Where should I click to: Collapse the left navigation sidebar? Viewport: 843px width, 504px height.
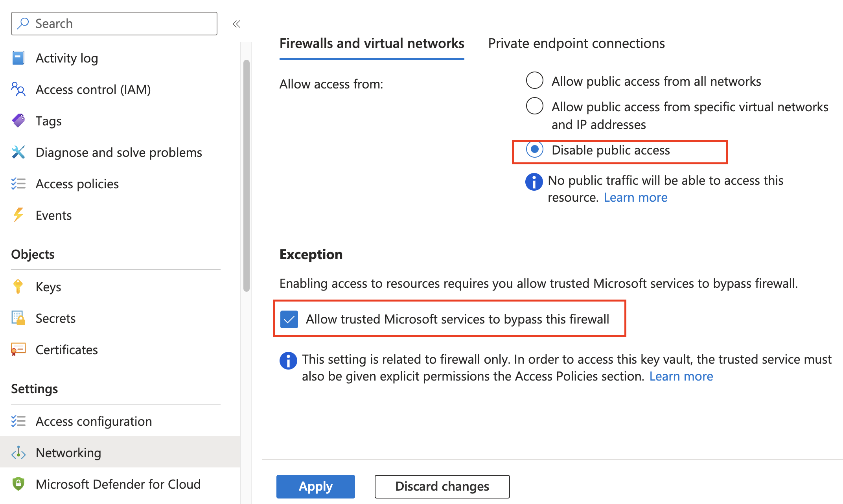point(236,24)
